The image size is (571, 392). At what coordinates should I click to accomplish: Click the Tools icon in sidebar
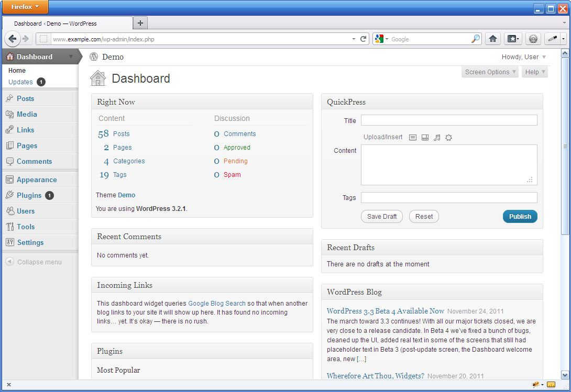coord(10,227)
